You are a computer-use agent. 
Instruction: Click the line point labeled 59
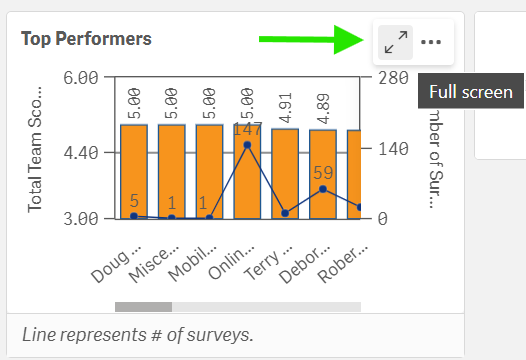coord(323,189)
